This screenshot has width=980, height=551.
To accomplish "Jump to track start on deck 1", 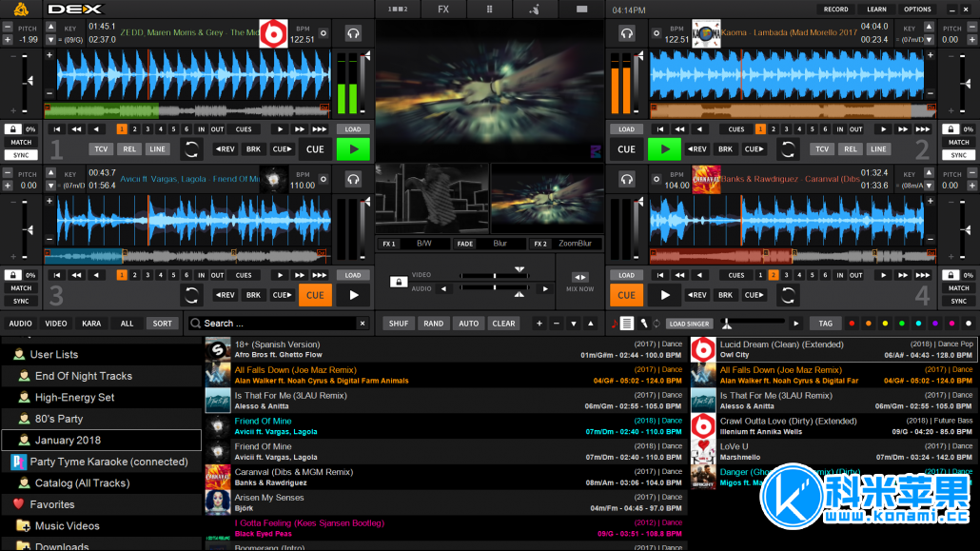I will [x=57, y=129].
